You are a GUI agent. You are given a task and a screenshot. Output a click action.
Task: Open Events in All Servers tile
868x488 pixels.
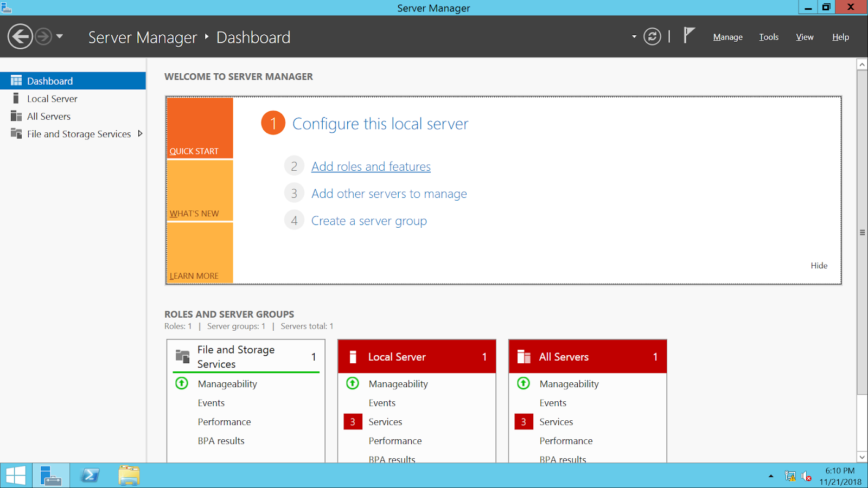(553, 403)
